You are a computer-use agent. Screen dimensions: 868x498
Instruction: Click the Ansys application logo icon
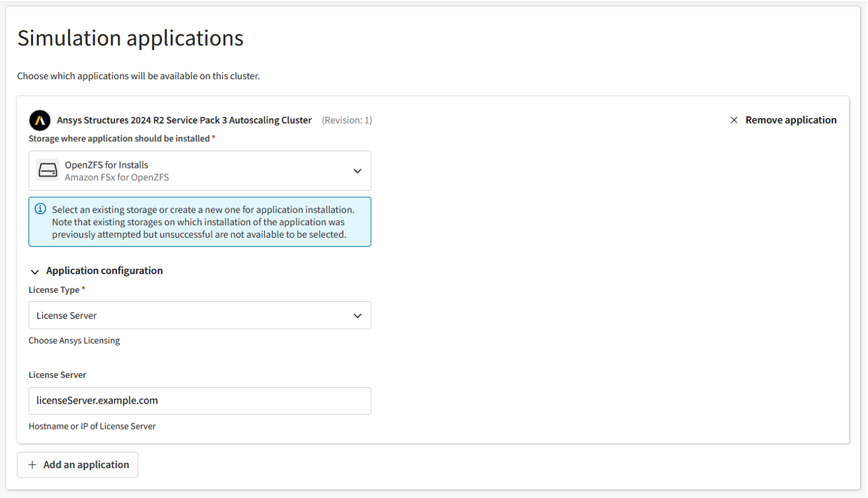(40, 120)
